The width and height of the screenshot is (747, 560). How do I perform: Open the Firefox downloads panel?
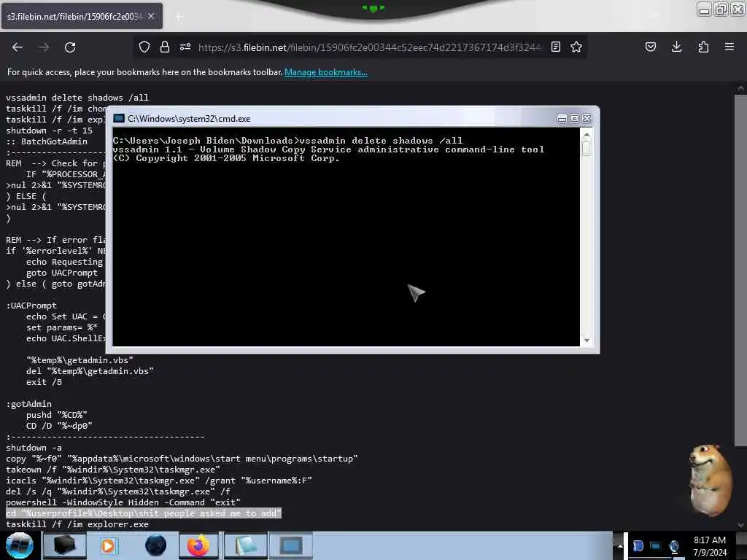pyautogui.click(x=676, y=47)
